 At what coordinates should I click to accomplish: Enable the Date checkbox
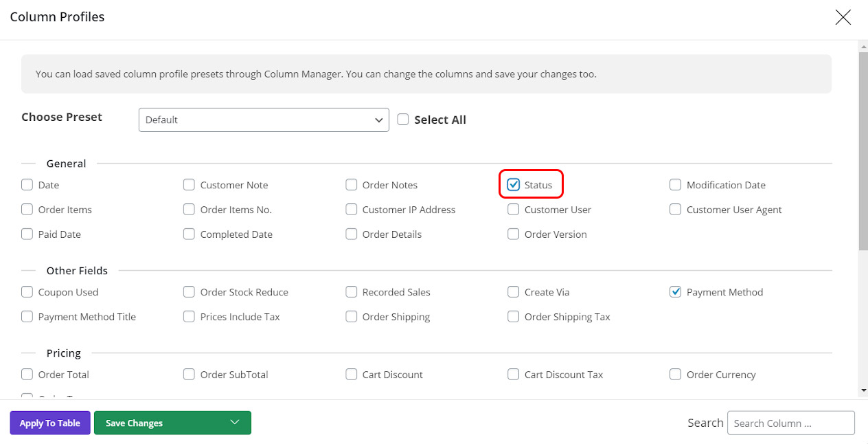click(x=27, y=185)
